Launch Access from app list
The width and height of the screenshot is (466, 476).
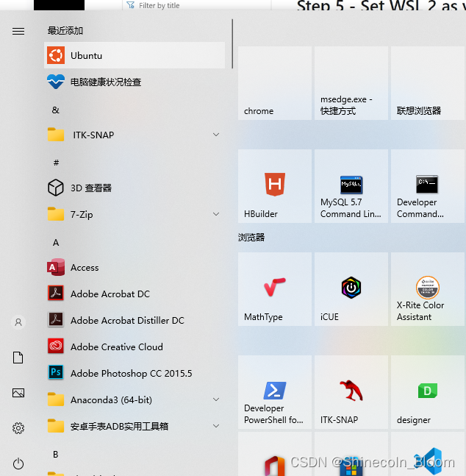[x=135, y=268]
